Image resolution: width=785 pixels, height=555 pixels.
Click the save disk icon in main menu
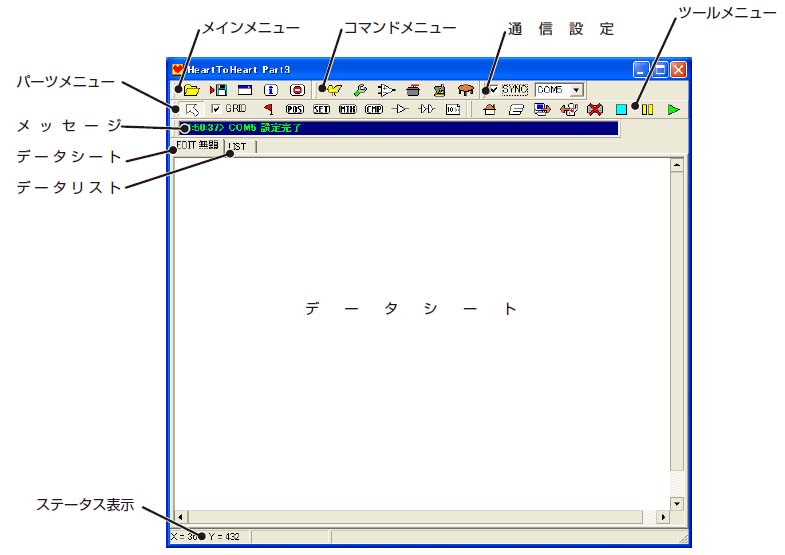[218, 90]
